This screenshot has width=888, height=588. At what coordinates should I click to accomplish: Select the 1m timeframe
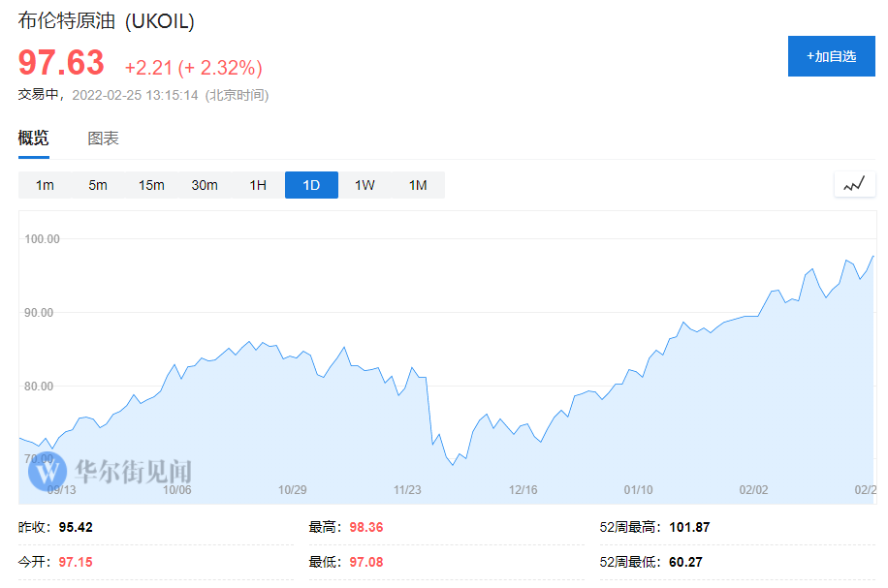coord(45,185)
